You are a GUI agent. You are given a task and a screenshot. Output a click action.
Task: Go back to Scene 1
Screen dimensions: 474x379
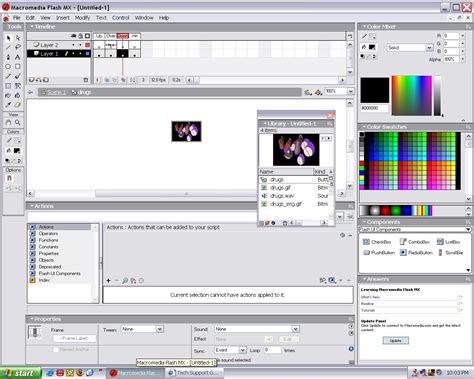[57, 92]
